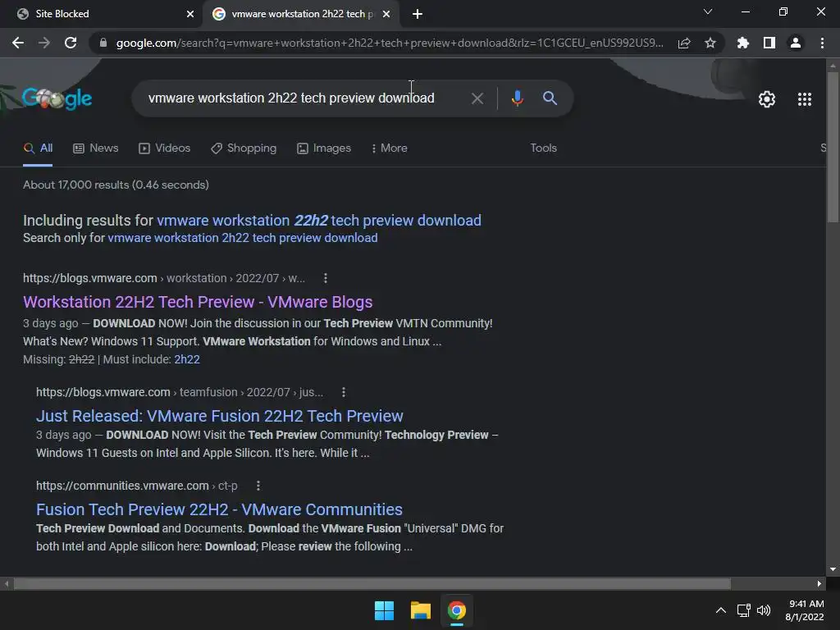Open a new browser tab
Viewport: 840px width, 630px height.
(x=418, y=14)
